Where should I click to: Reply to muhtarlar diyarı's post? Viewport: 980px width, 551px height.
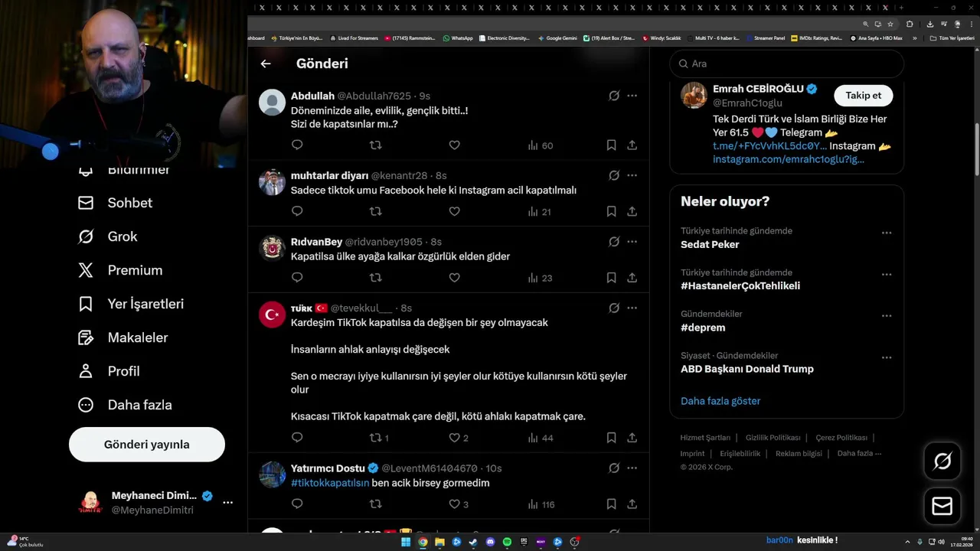click(x=297, y=211)
